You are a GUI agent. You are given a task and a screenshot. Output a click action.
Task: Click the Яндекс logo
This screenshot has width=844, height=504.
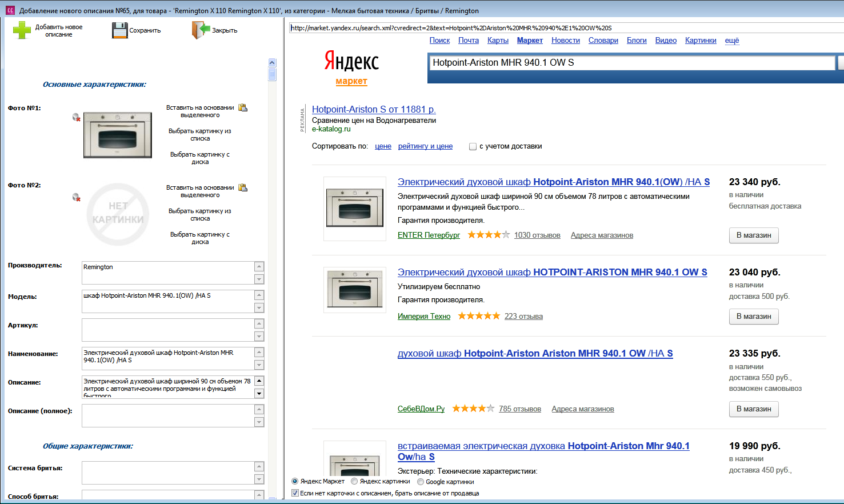coord(351,61)
